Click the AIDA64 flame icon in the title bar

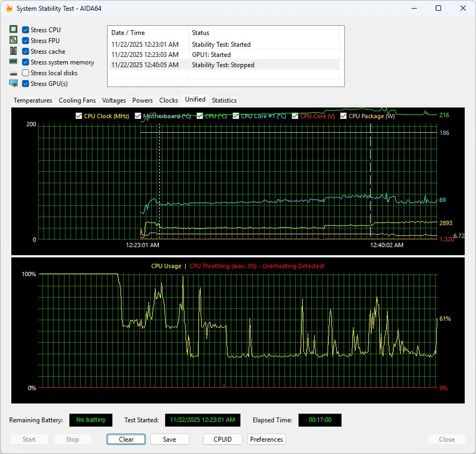click(9, 8)
